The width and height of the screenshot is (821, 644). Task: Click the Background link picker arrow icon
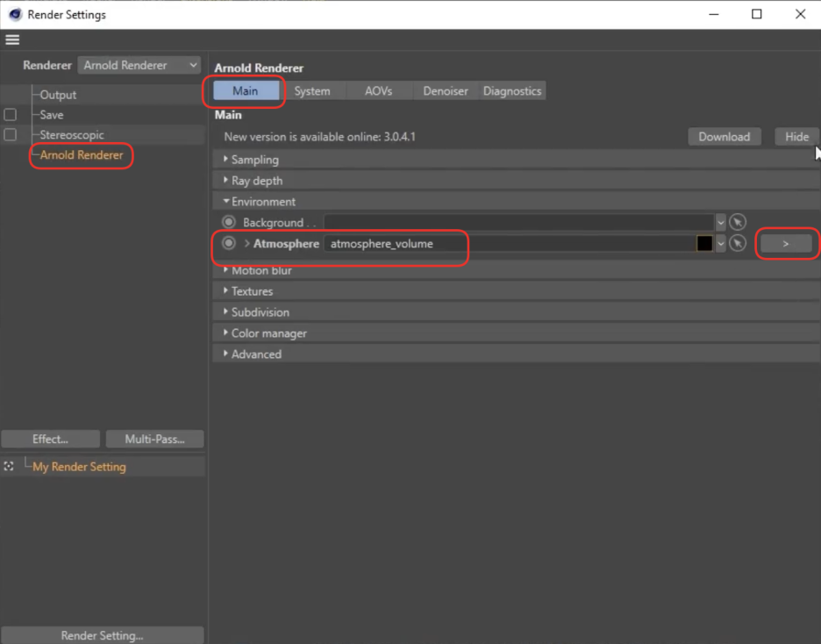[x=738, y=223]
